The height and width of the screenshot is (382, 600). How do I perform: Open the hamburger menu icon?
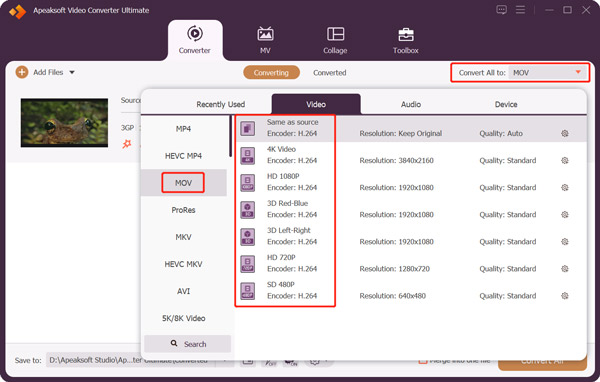(520, 10)
